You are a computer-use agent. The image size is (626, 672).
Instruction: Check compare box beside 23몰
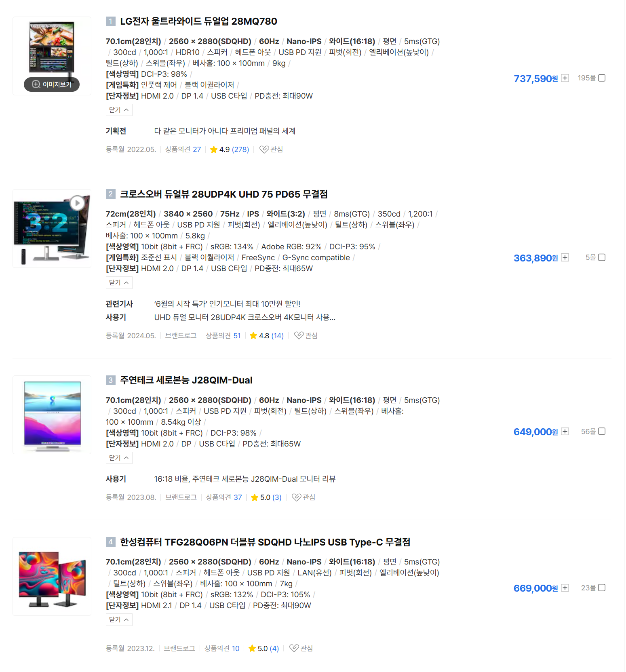[602, 588]
